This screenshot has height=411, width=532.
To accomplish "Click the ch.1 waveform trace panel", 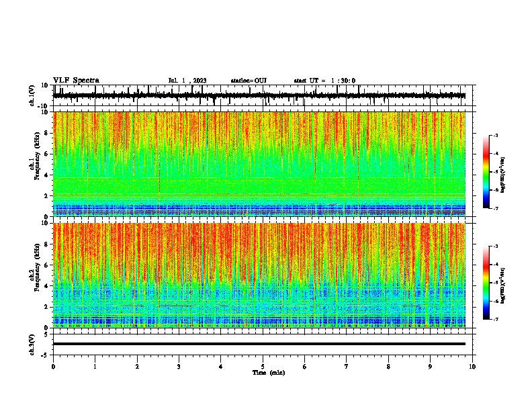I will (x=264, y=95).
